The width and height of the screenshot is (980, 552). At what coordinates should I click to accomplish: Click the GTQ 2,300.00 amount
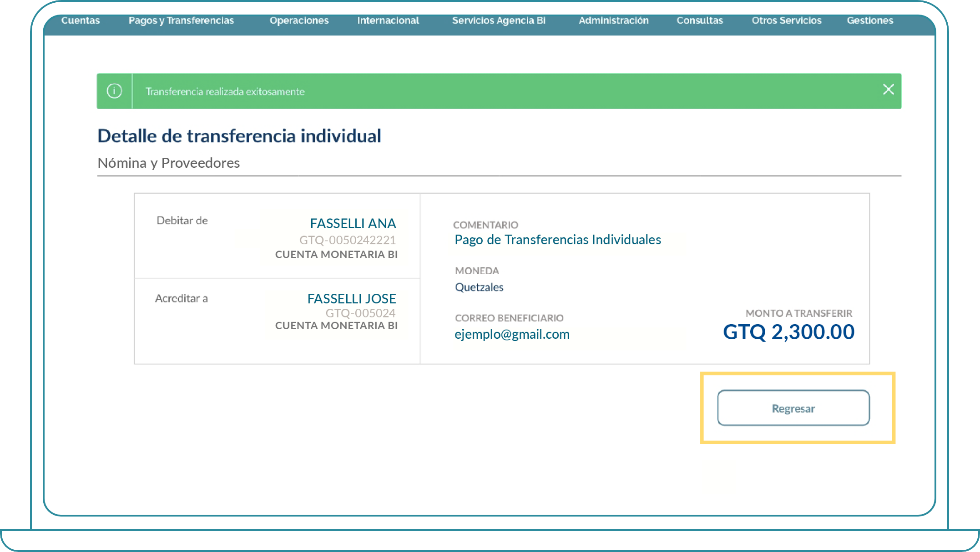pyautogui.click(x=788, y=332)
